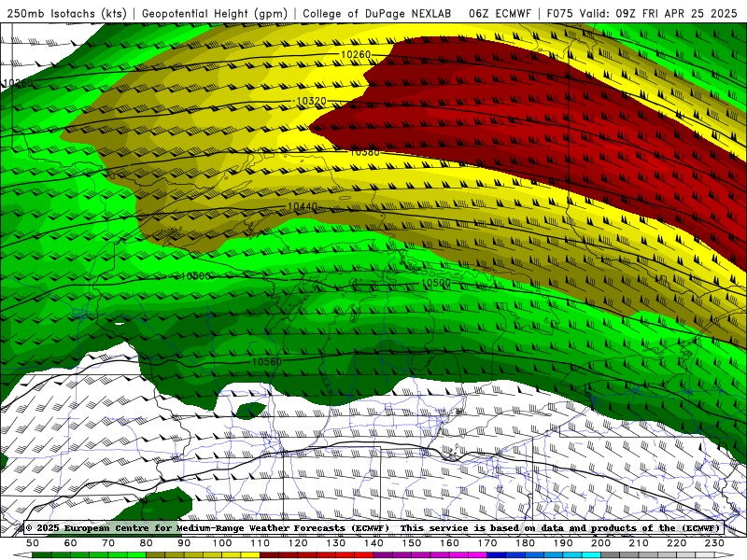The image size is (747, 560).
Task: Click the 'College of DuPage NEXLAB' header text
Action: pos(377,13)
